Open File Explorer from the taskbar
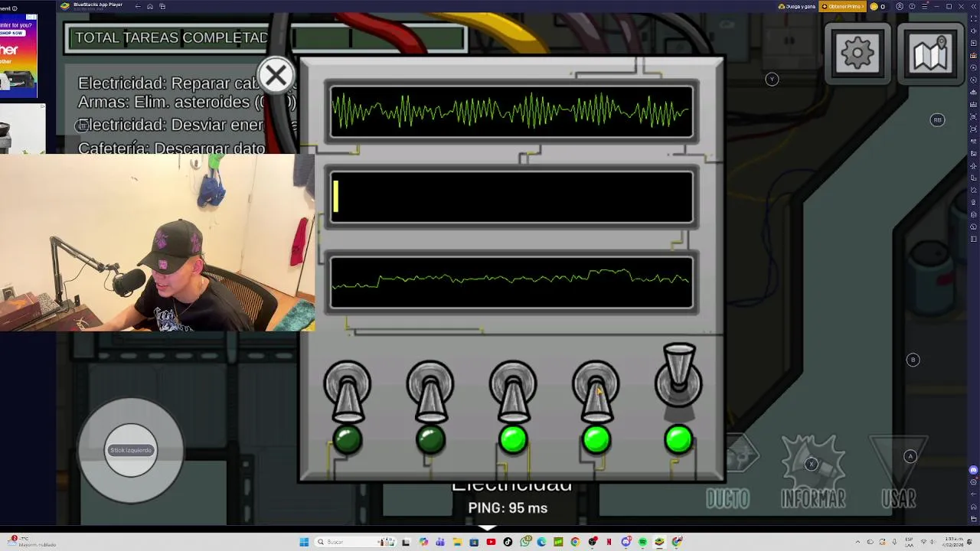980x551 pixels. click(457, 542)
